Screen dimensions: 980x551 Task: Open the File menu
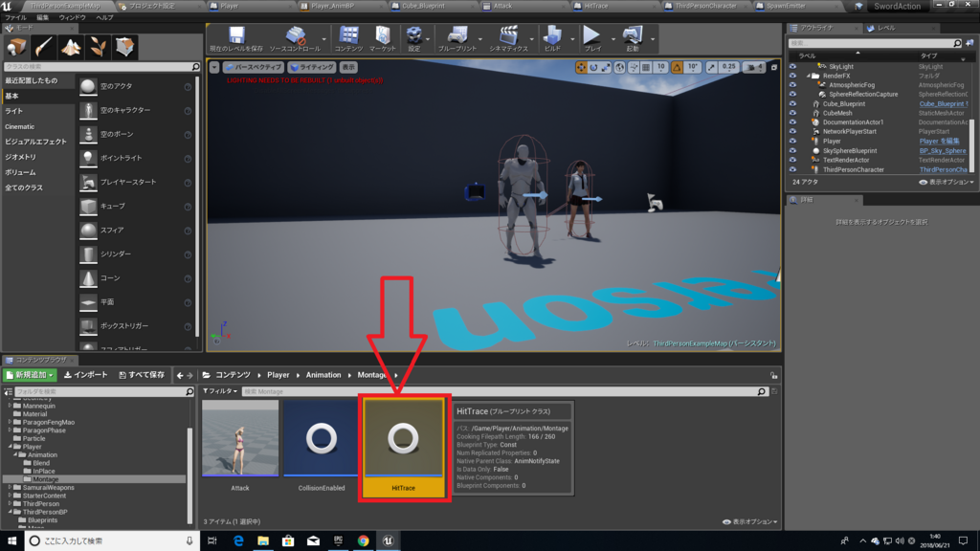coord(15,17)
